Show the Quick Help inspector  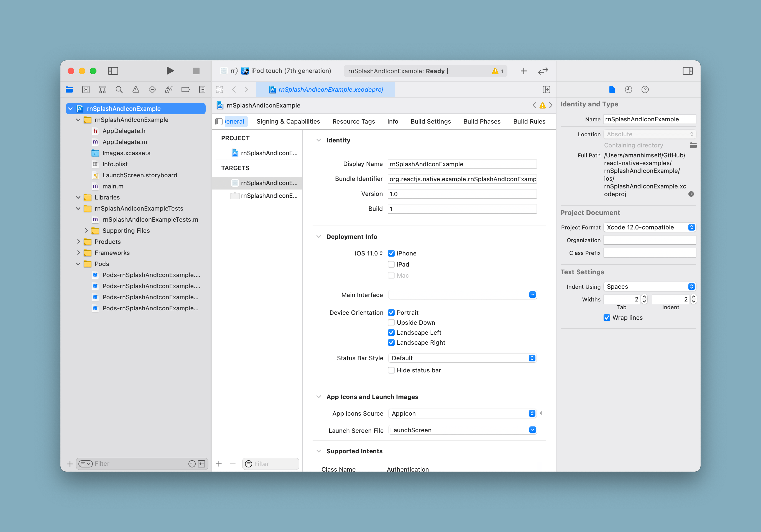tap(645, 89)
